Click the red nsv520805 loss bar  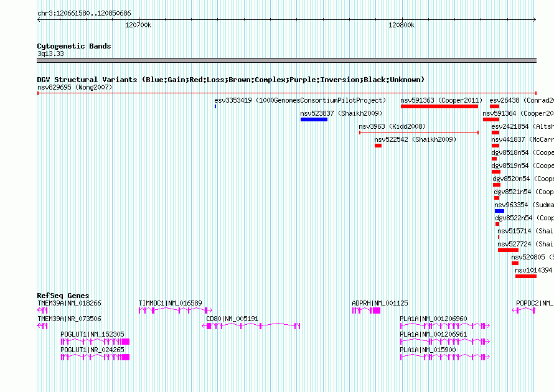tap(515, 263)
